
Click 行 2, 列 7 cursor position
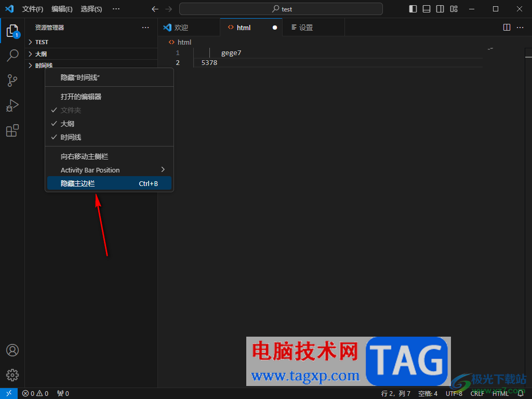[x=395, y=393]
